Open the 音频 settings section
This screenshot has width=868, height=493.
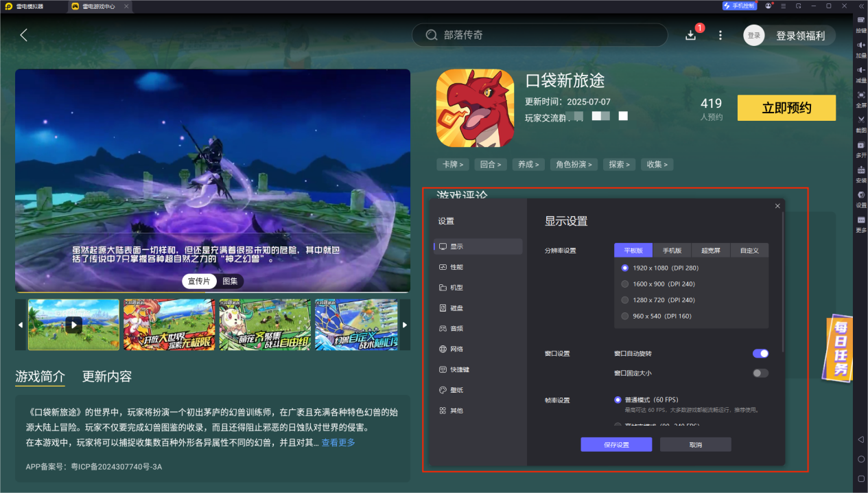pos(478,329)
